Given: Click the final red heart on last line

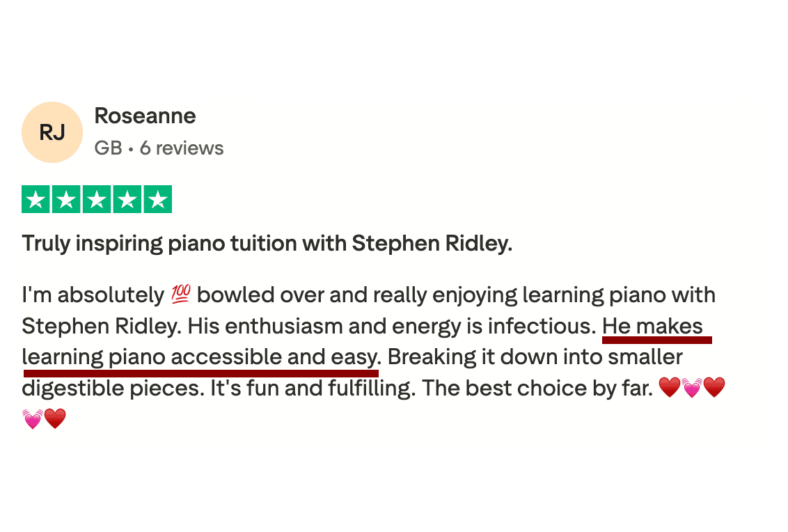Looking at the screenshot, I should click(x=55, y=419).
